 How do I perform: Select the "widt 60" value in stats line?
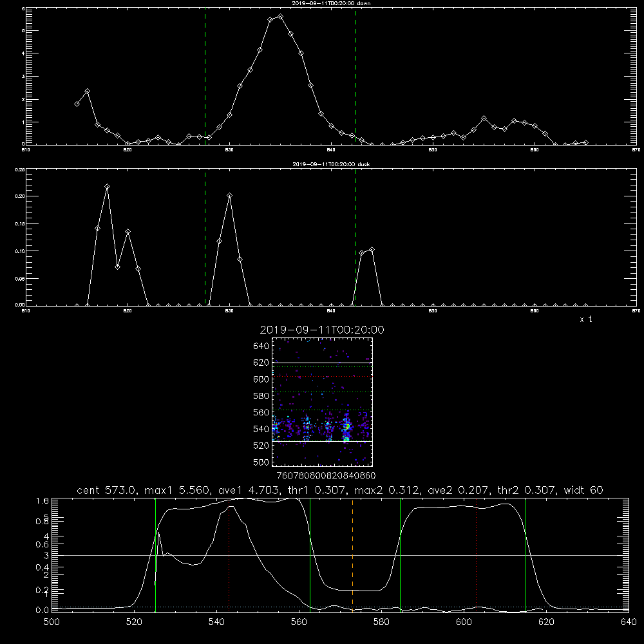(583, 490)
